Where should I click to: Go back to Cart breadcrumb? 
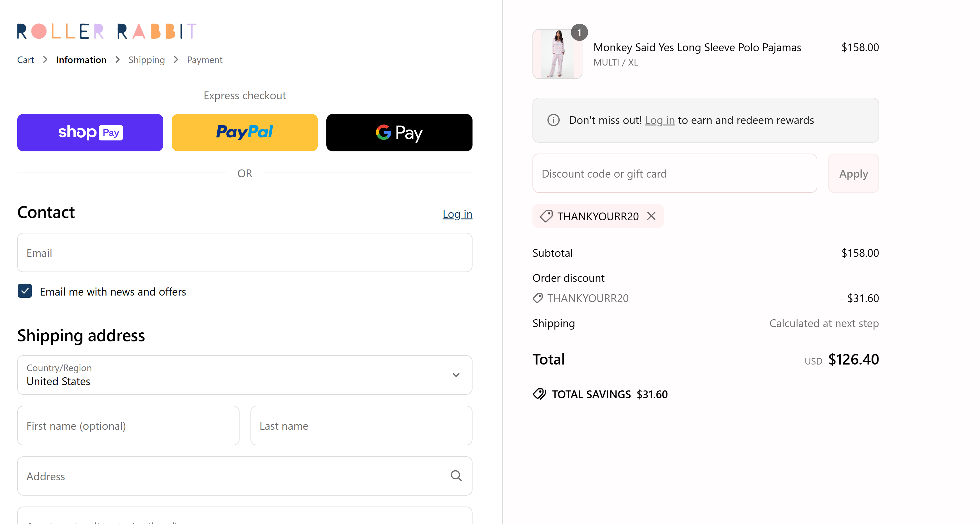tap(26, 60)
